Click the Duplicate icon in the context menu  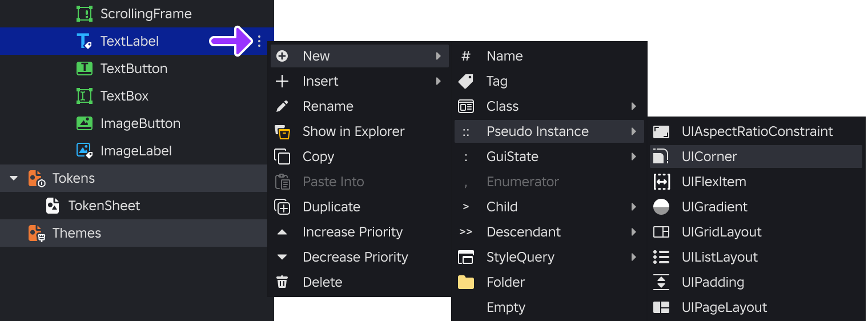(x=282, y=207)
